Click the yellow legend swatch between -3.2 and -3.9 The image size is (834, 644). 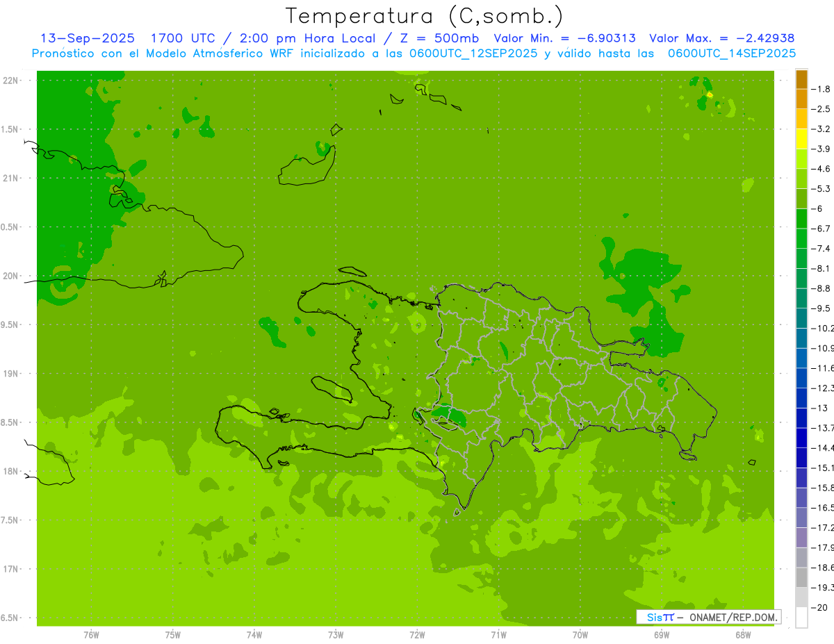coord(801,139)
